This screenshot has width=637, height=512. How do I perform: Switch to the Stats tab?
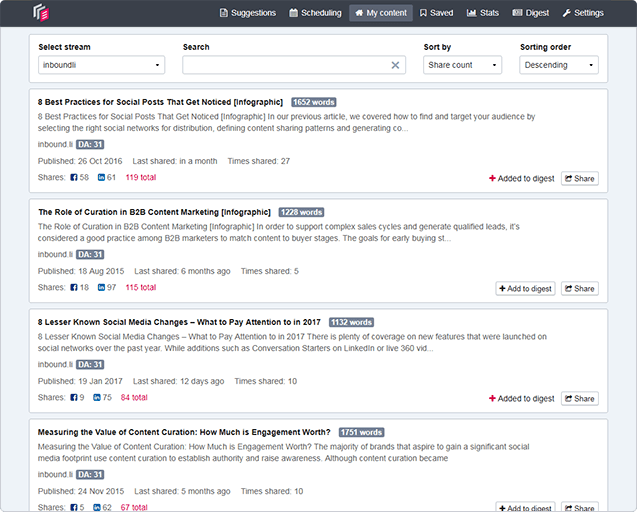coord(483,13)
